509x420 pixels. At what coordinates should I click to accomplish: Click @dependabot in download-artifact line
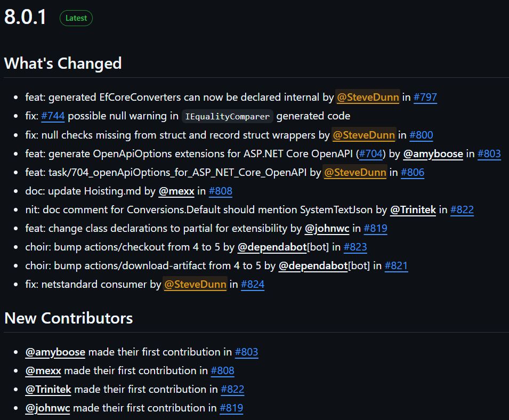(313, 266)
